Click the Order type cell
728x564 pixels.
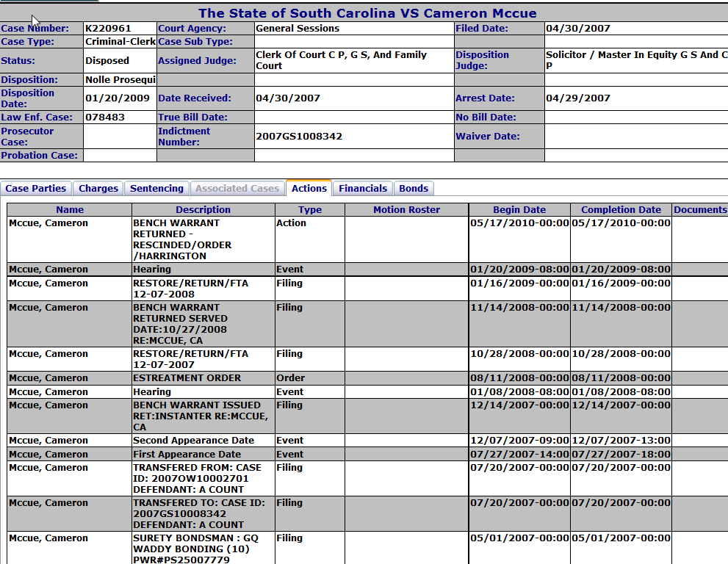pyautogui.click(x=291, y=378)
